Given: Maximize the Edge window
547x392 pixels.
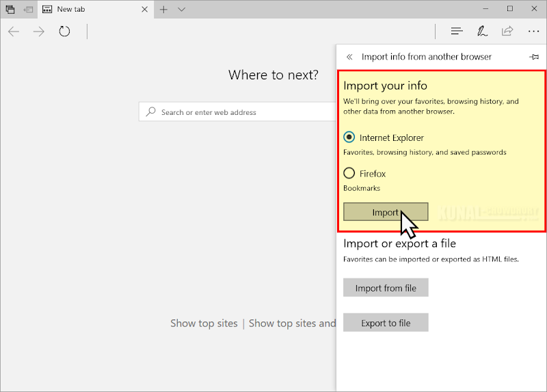Looking at the screenshot, I should [x=509, y=9].
